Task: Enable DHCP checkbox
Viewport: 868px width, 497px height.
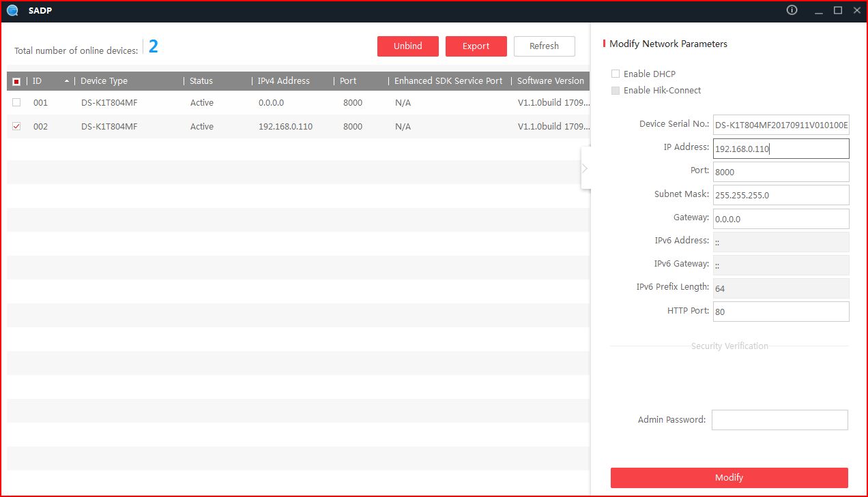Action: [616, 74]
